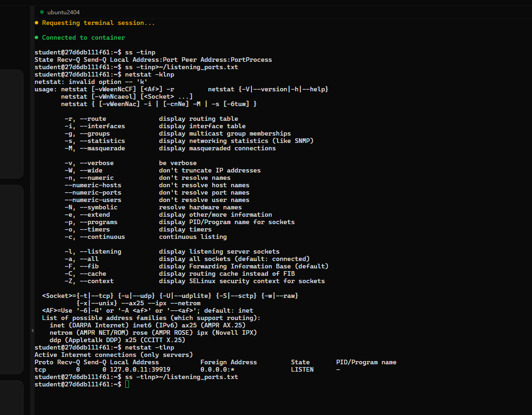The width and height of the screenshot is (532, 415).
Task: Click the '-M, --masquerade' option line
Action: (170, 148)
